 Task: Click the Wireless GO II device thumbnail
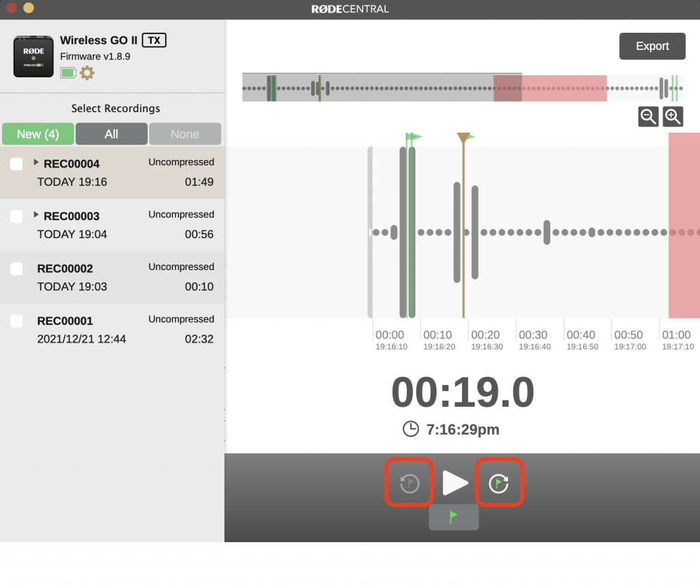33,56
